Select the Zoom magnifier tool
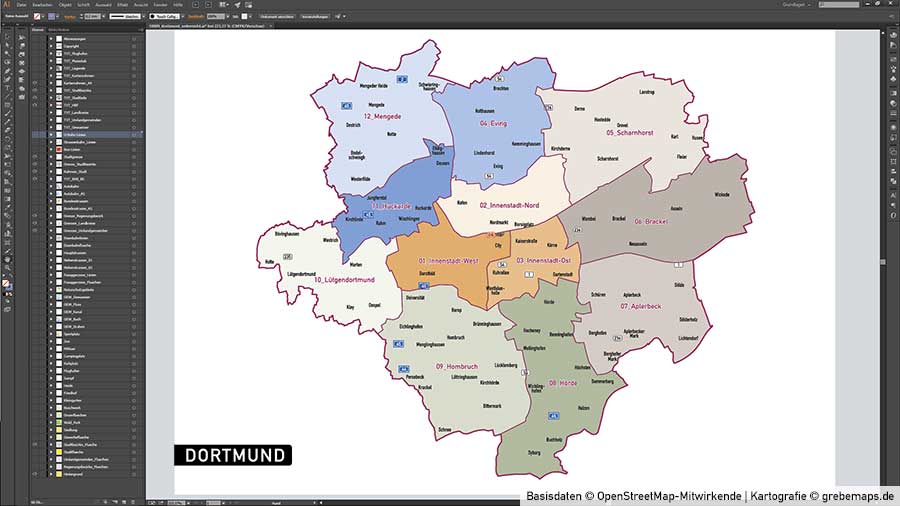Image resolution: width=900 pixels, height=506 pixels. click(x=10, y=268)
